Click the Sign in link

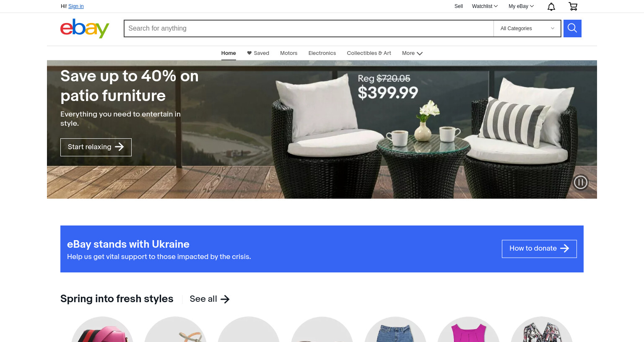(76, 6)
